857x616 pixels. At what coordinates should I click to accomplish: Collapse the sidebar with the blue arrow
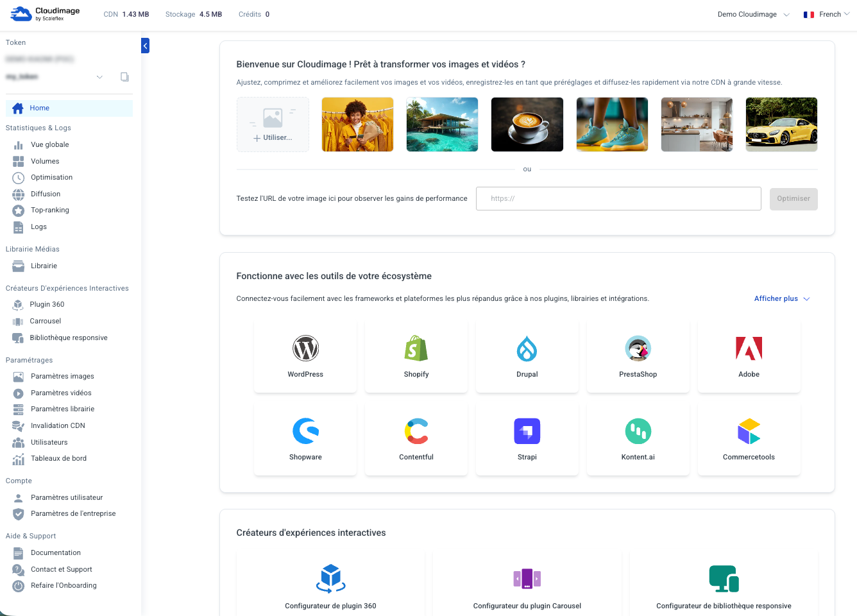tap(145, 46)
